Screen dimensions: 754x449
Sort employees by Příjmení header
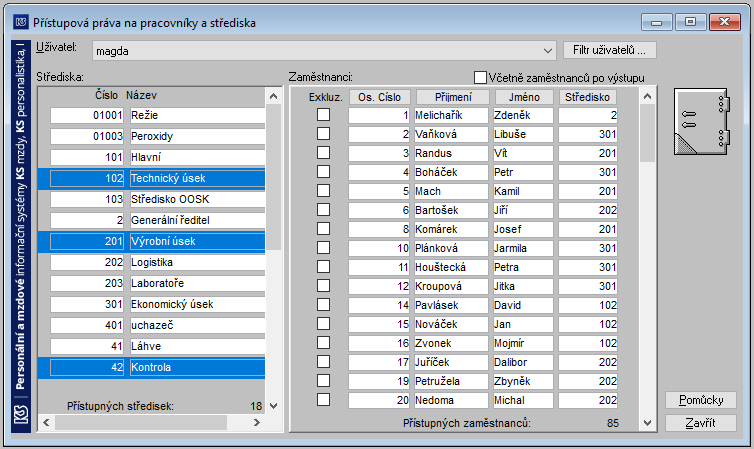pos(453,97)
